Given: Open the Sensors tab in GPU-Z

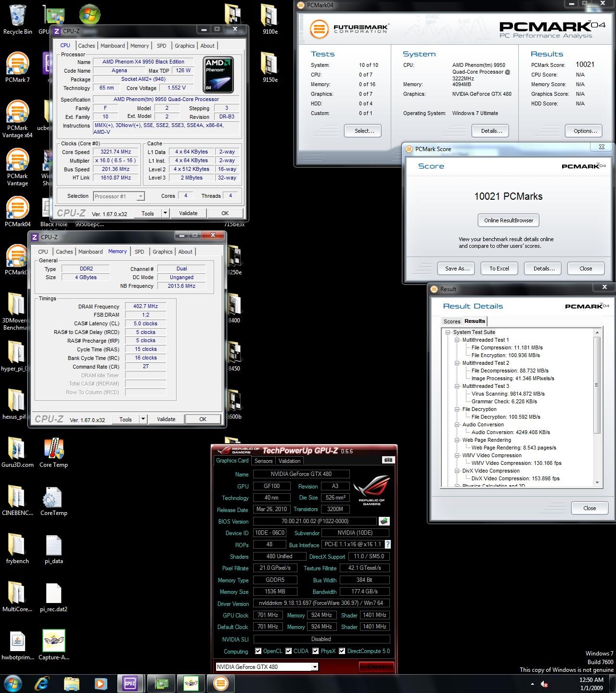Looking at the screenshot, I should pos(264,461).
